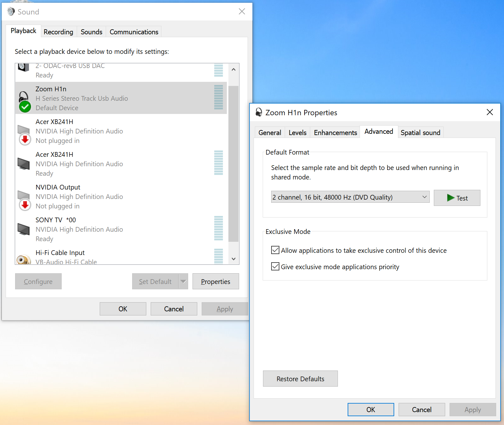Click the Hi-Fi Cable Input device icon
The height and width of the screenshot is (425, 504).
[24, 260]
